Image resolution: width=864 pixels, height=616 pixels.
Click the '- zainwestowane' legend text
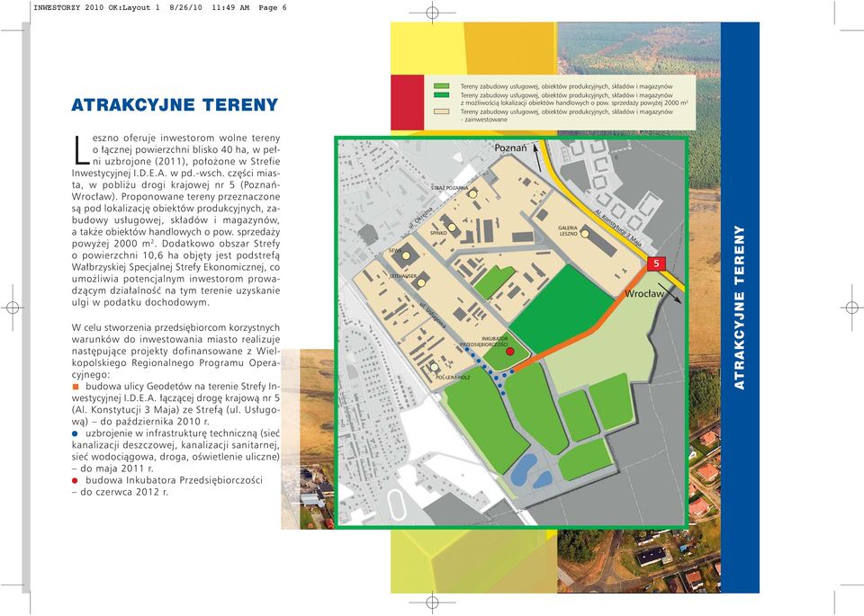(483, 120)
